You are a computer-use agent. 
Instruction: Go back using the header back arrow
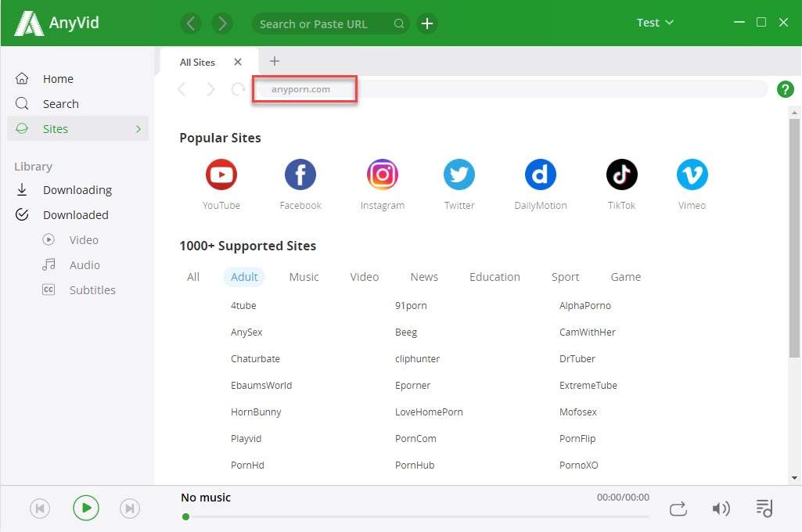[191, 23]
